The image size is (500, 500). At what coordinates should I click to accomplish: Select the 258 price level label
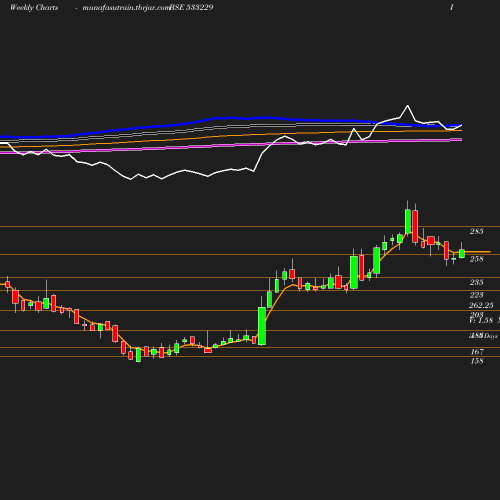[476, 259]
